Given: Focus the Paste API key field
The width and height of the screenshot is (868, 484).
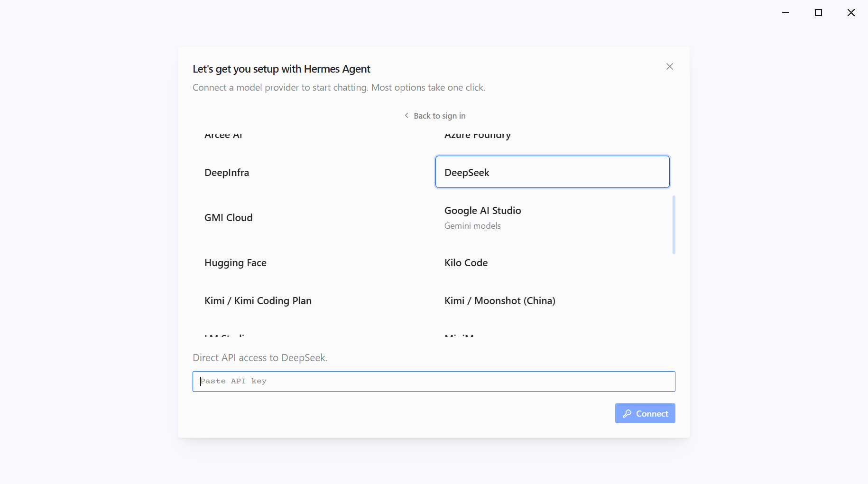Looking at the screenshot, I should [434, 382].
